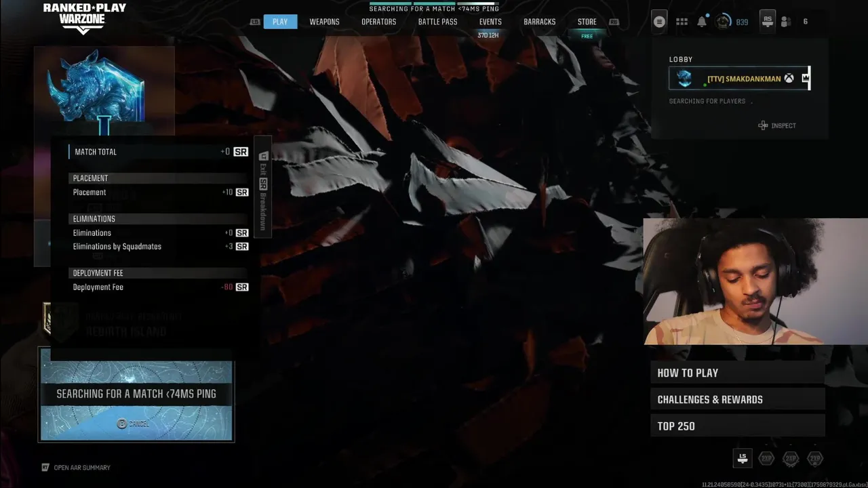Viewport: 868px width, 488px height.
Task: Click the Ranked Play Warzone logo
Action: pos(84,18)
